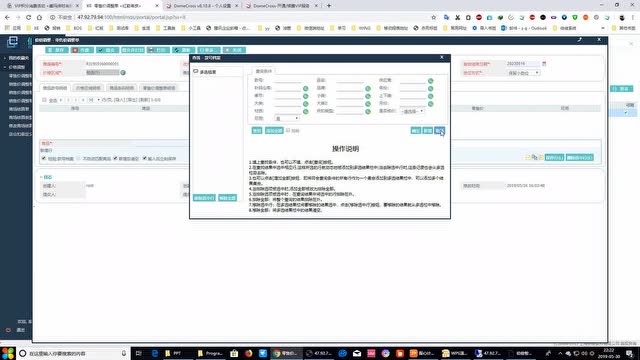Open lookup icon beside 小类 field
640x360 pixels.
368,96
